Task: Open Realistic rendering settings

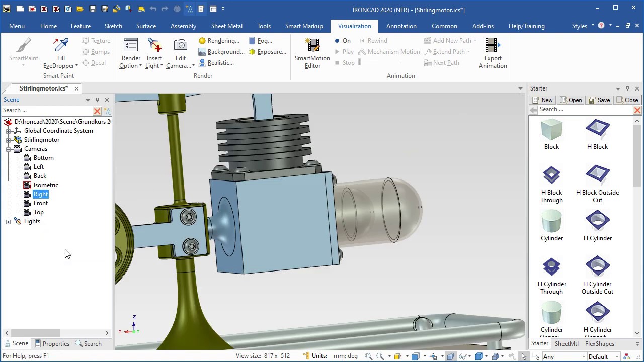Action: (216, 63)
